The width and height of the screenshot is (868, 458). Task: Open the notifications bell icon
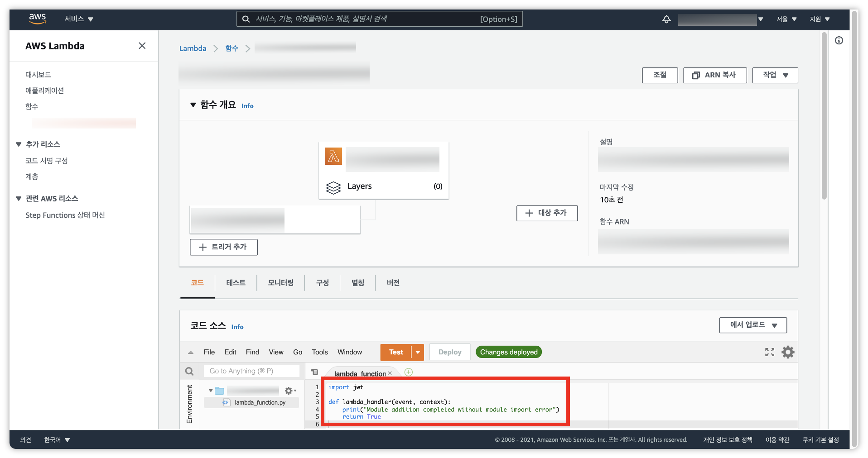pyautogui.click(x=666, y=19)
